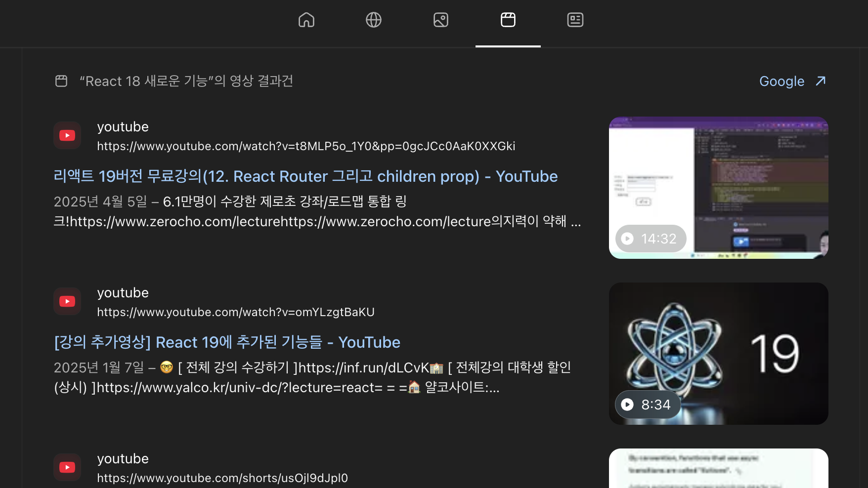Image resolution: width=868 pixels, height=488 pixels.
Task: Click YouTube favicon of the shorts result
Action: point(67,467)
